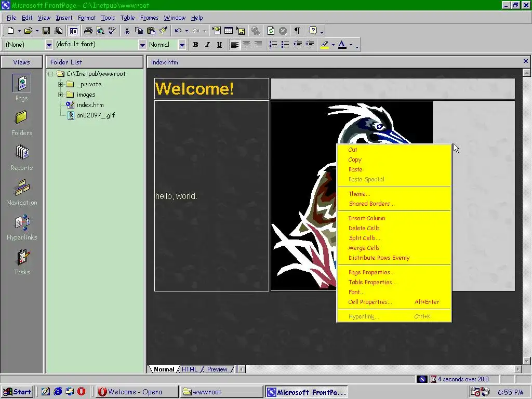The width and height of the screenshot is (532, 399).
Task: Apply yellow highlight color swatch
Action: (x=325, y=45)
